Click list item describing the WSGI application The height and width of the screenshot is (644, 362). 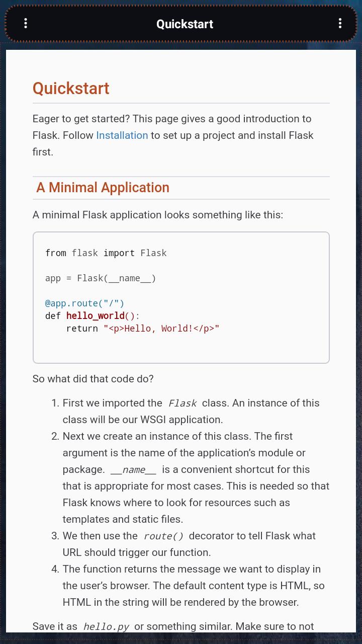tap(191, 411)
